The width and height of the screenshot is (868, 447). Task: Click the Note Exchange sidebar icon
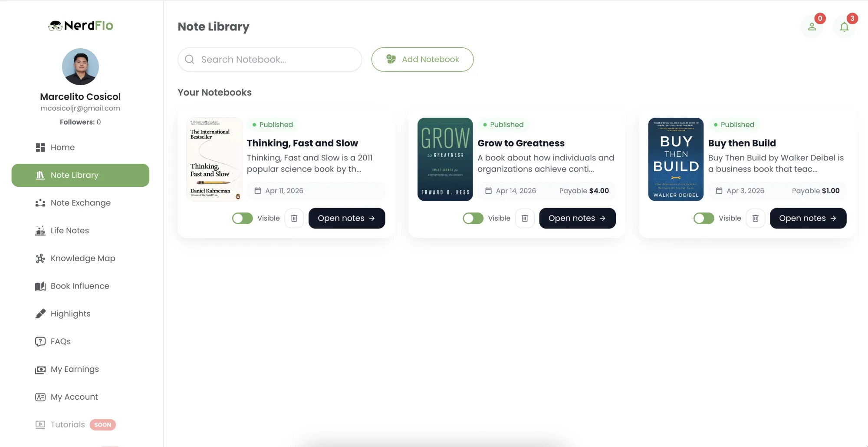click(40, 203)
